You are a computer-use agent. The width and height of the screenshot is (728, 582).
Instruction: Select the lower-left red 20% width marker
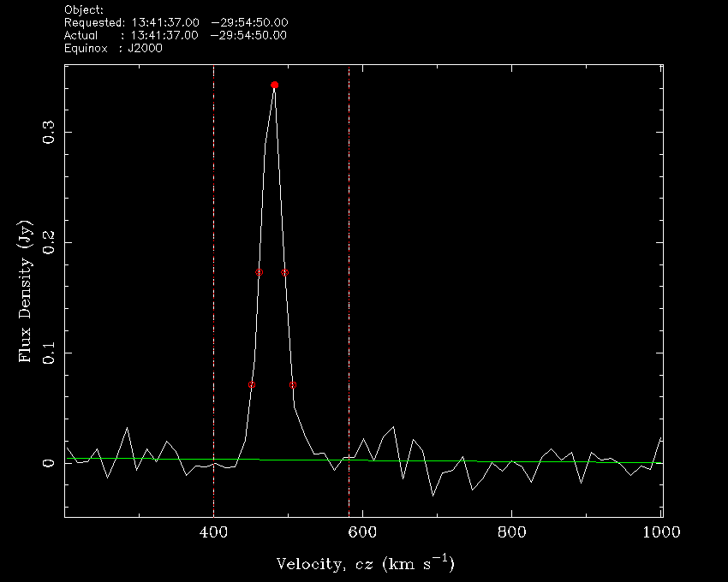coord(252,385)
